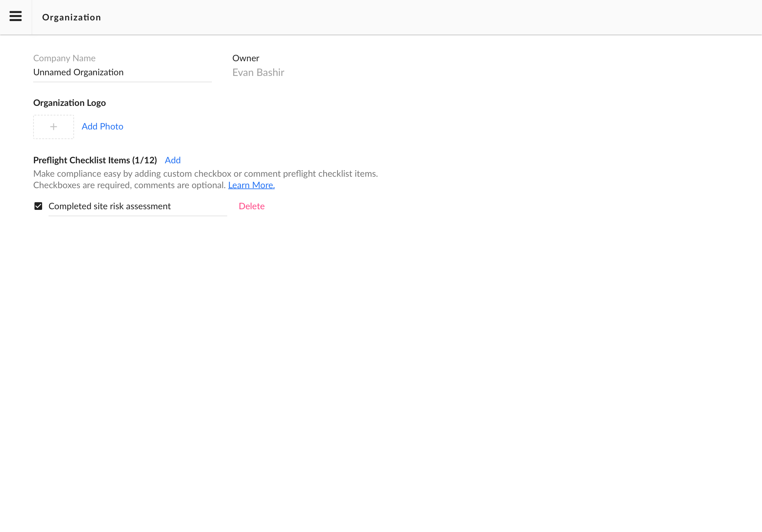762x532 pixels.
Task: Uncheck the Completed site risk assessment checkbox
Action: 38,206
